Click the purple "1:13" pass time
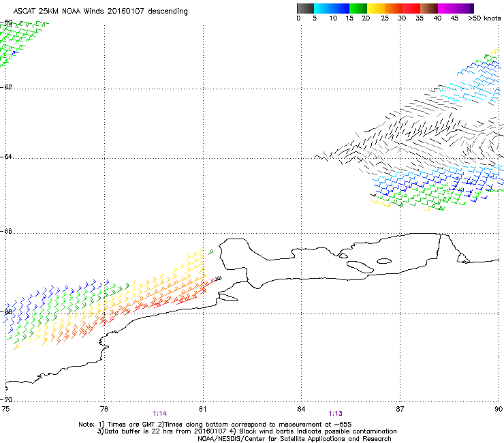The height and width of the screenshot is (443, 504). point(335,414)
